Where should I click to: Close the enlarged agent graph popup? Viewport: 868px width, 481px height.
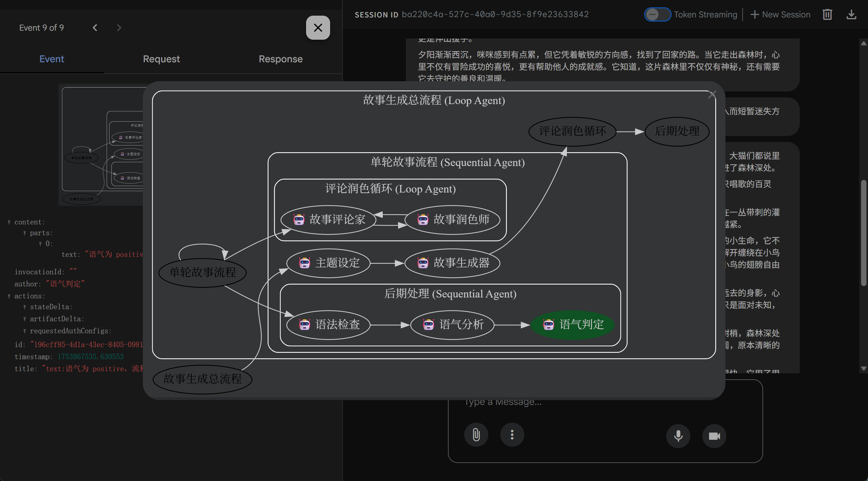coord(712,95)
